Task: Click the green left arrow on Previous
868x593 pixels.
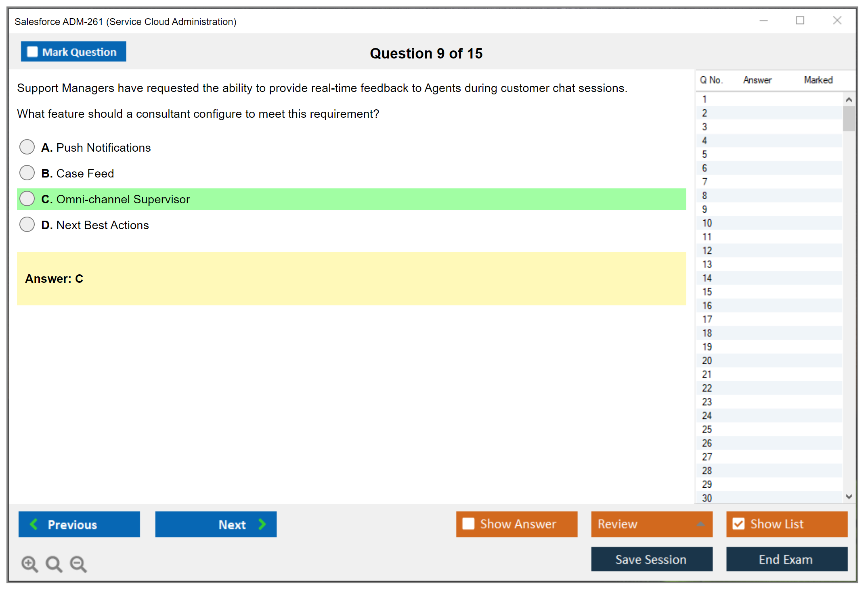Action: click(34, 524)
